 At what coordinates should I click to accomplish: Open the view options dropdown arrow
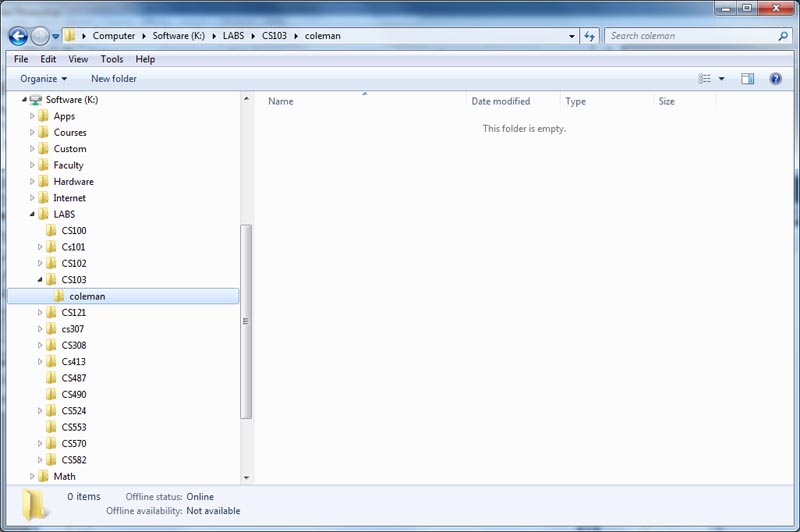721,79
